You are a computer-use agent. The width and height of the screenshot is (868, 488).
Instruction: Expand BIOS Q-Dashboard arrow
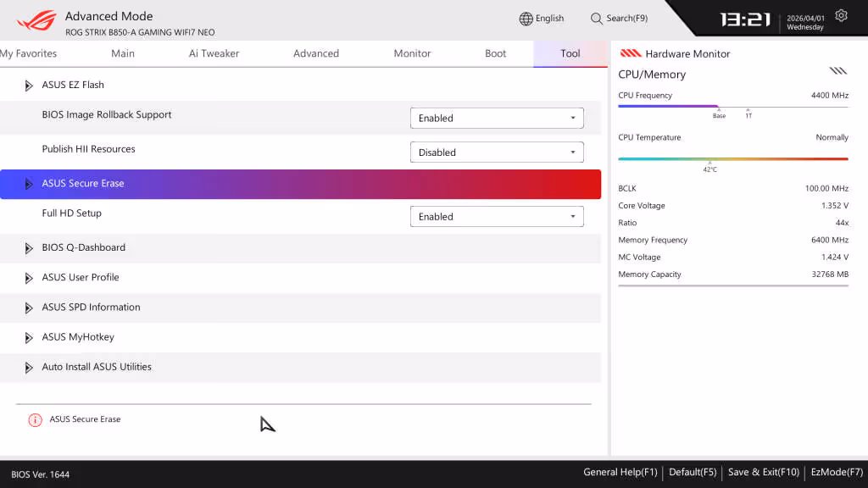point(28,248)
